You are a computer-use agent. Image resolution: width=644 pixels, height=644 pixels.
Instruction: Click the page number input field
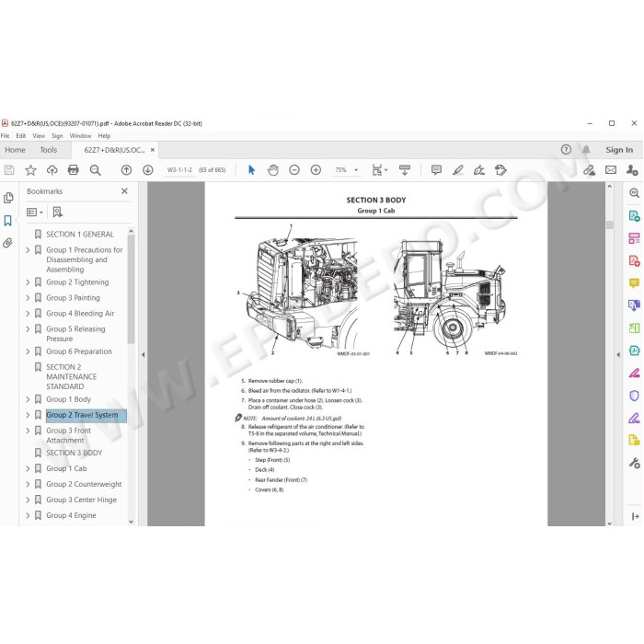pyautogui.click(x=179, y=169)
